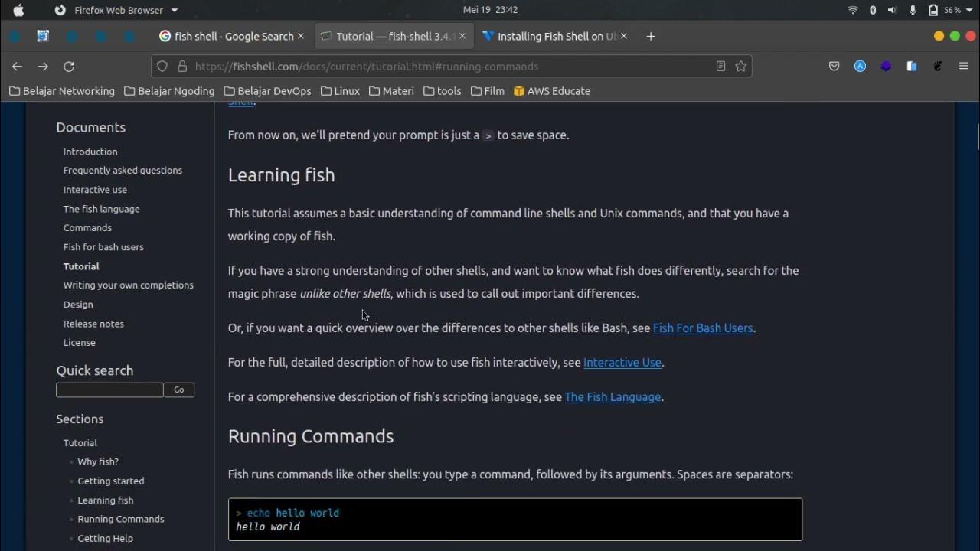The width and height of the screenshot is (980, 551).
Task: Open Frequently asked questions link
Action: pos(122,171)
